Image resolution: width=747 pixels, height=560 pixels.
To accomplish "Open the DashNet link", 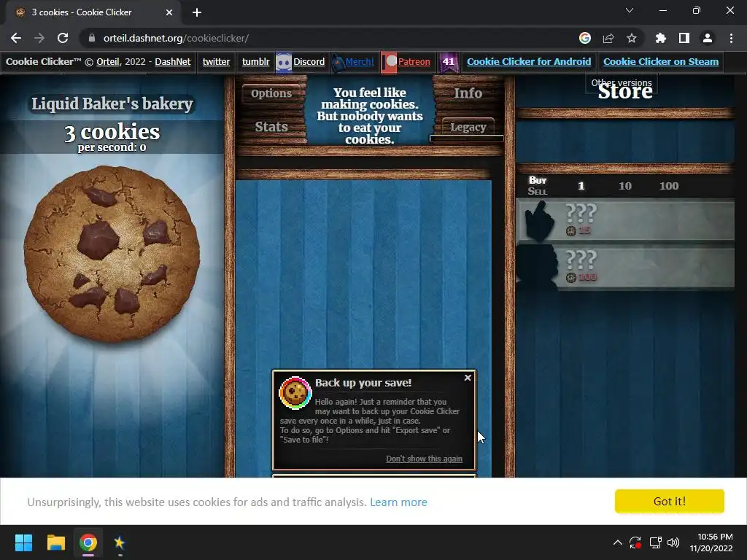I will (x=172, y=61).
